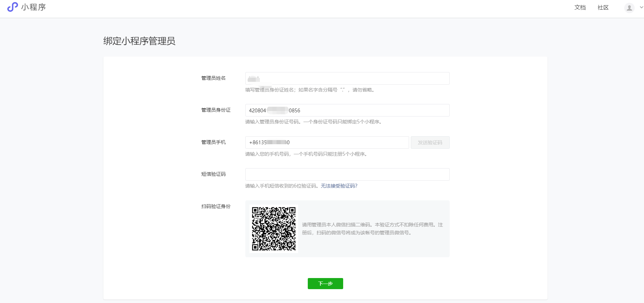The width and height of the screenshot is (644, 303).
Task: Click the 小程序 logo icon
Action: [12, 7]
